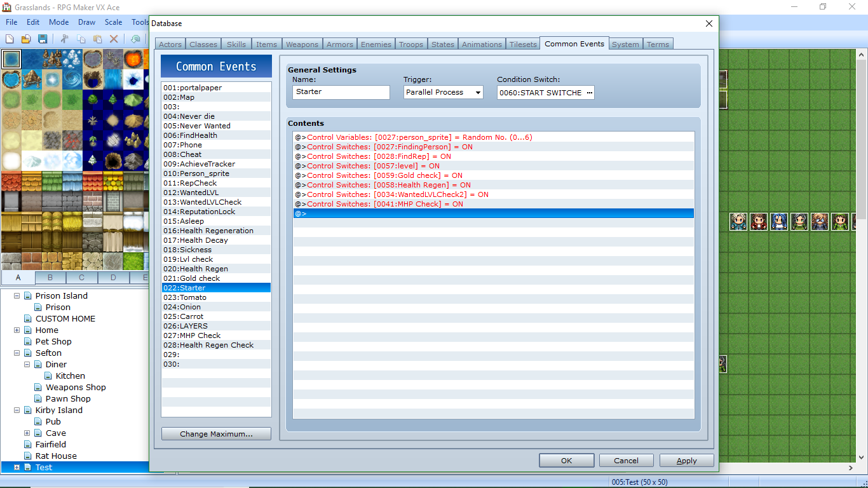Click the Cut scissors icon
The height and width of the screenshot is (488, 868).
[65, 39]
